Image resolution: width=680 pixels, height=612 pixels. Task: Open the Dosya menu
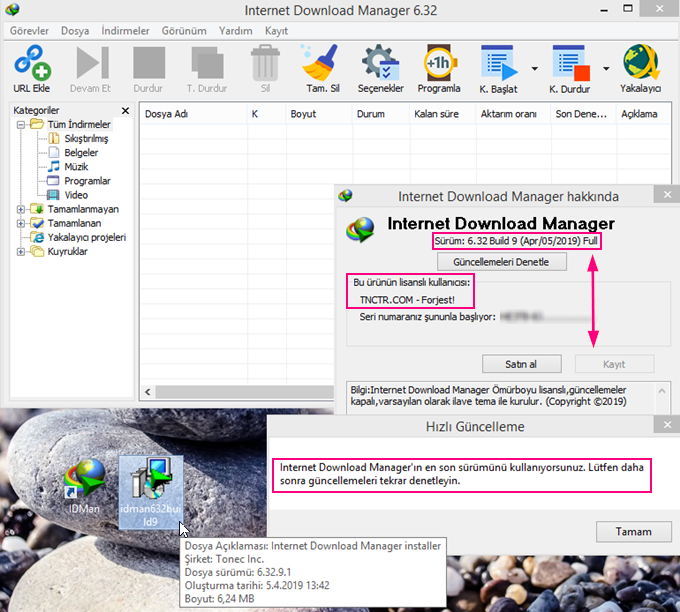click(75, 31)
